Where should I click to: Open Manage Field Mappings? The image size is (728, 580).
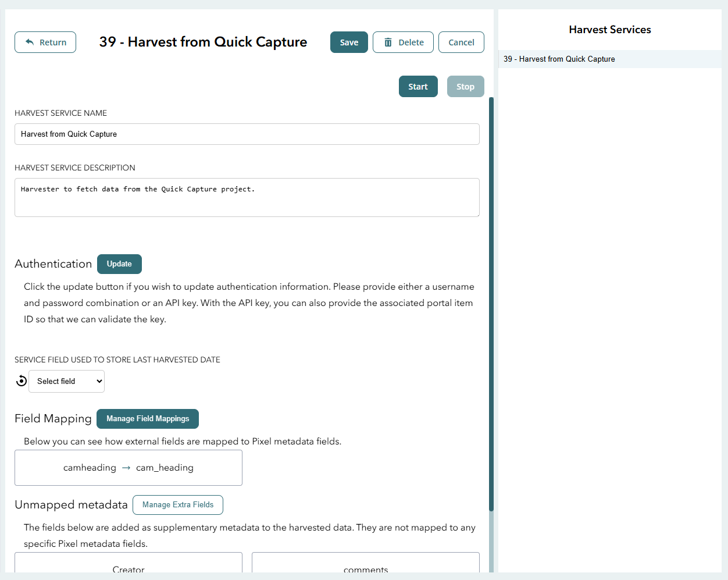[148, 419]
